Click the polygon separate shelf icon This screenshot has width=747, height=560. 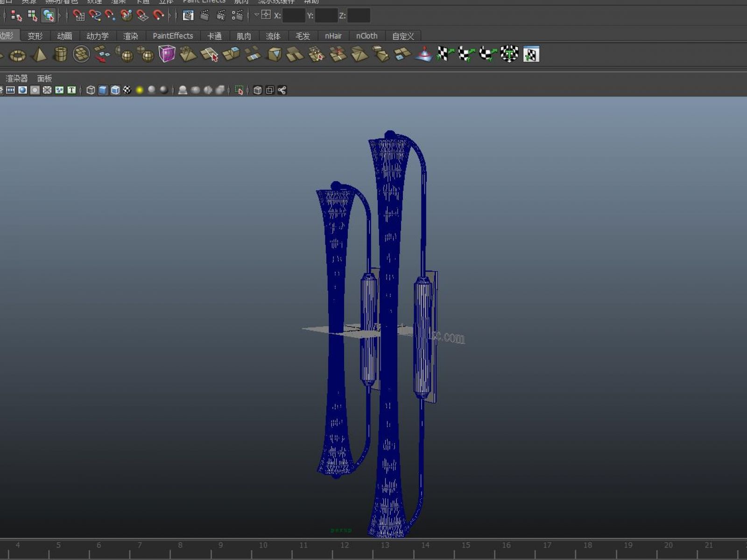pyautogui.click(x=102, y=55)
